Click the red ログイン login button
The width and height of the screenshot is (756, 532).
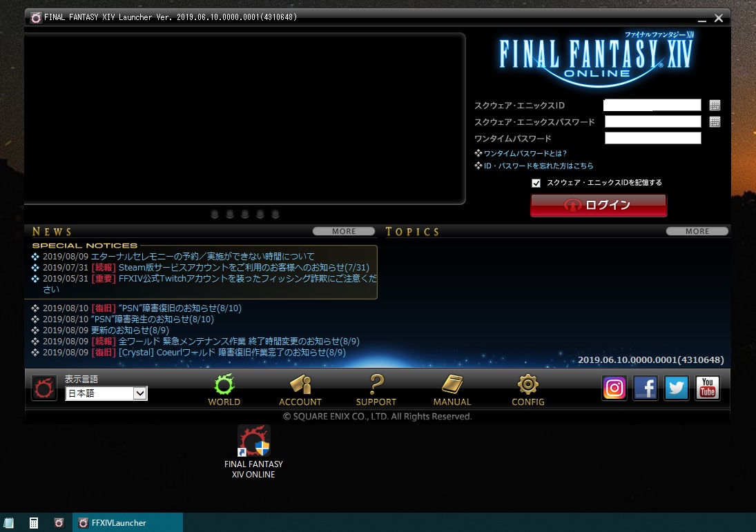(x=599, y=206)
